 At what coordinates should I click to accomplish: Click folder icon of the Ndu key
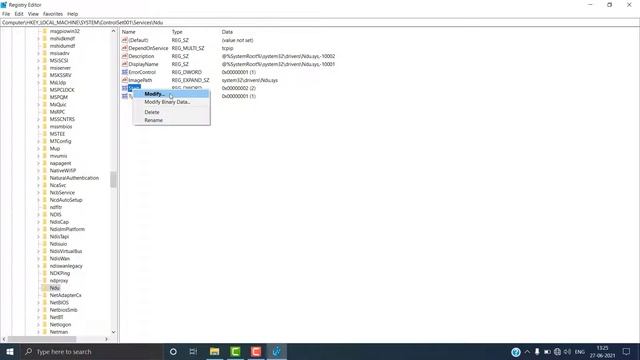pyautogui.click(x=45, y=288)
